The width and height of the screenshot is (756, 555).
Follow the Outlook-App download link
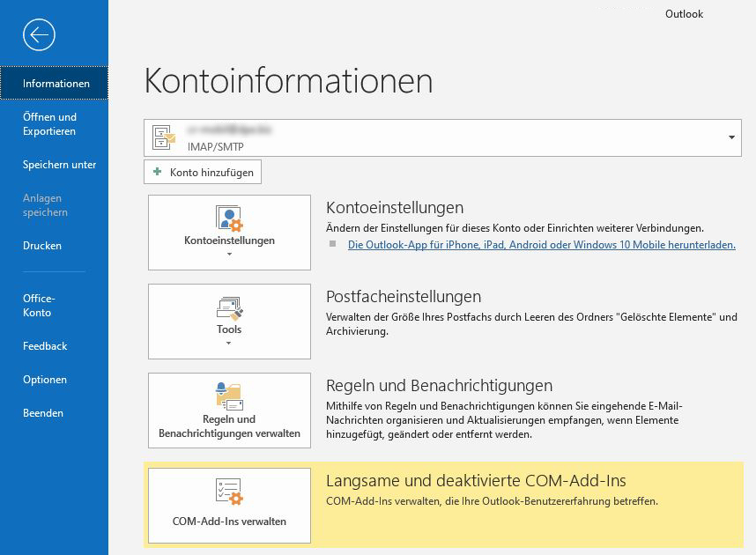[541, 245]
